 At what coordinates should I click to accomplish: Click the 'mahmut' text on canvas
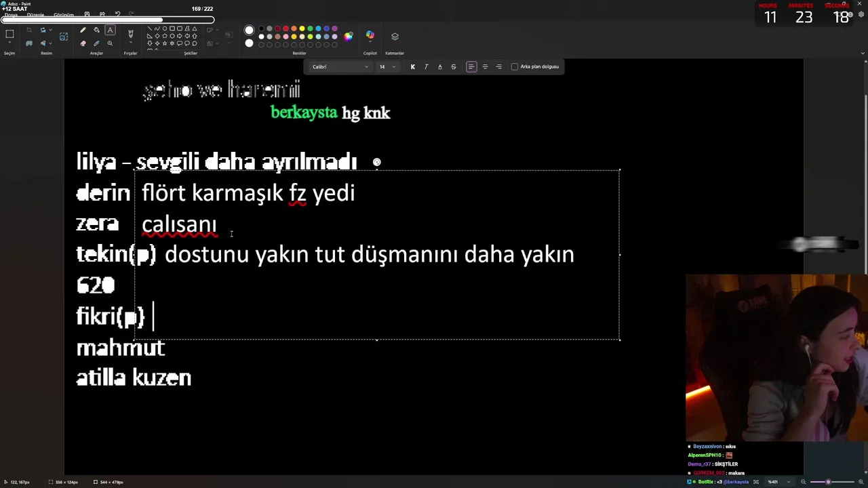[x=121, y=348]
